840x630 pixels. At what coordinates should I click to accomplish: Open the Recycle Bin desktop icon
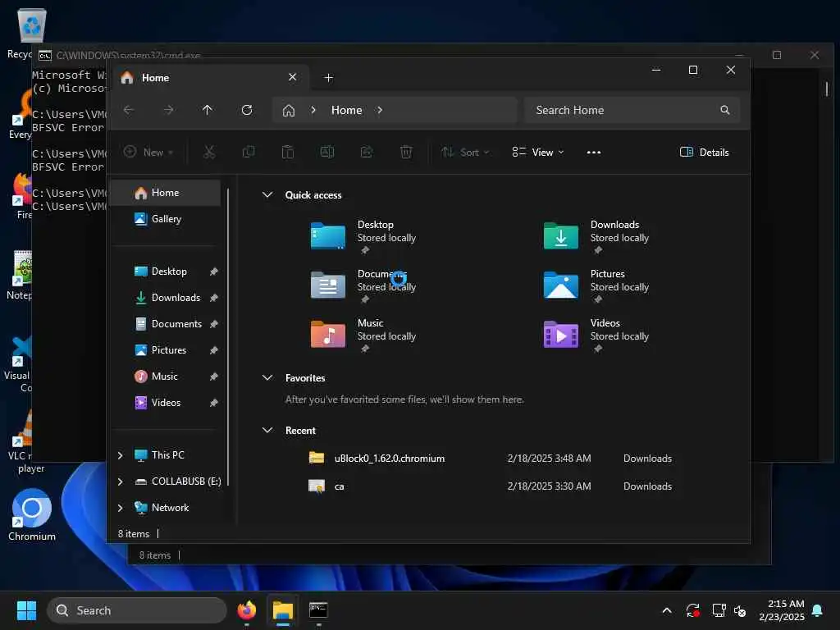[x=31, y=33]
